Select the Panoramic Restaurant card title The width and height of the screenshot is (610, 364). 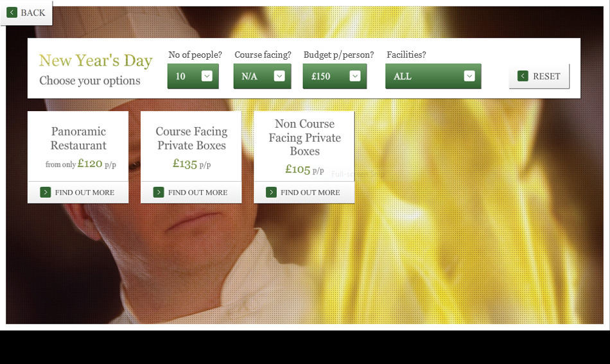click(x=78, y=138)
